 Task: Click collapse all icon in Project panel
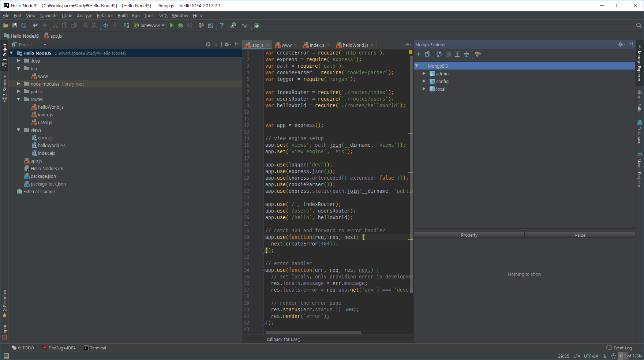pos(216,45)
